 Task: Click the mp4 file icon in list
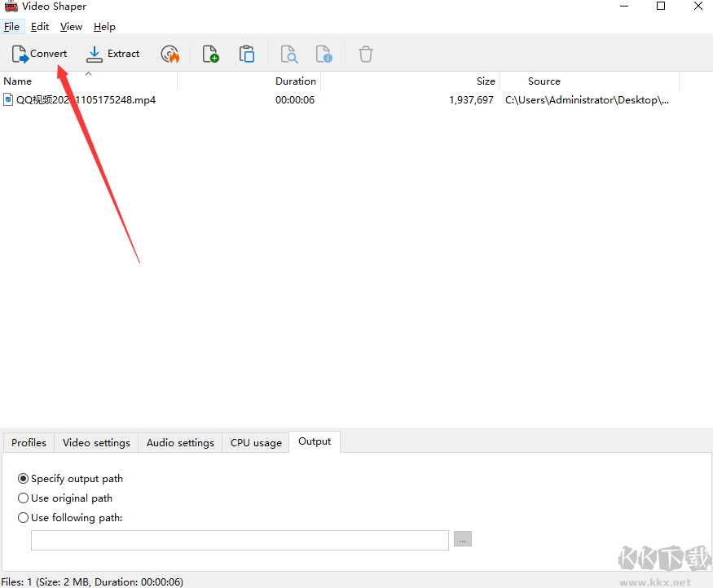point(8,99)
